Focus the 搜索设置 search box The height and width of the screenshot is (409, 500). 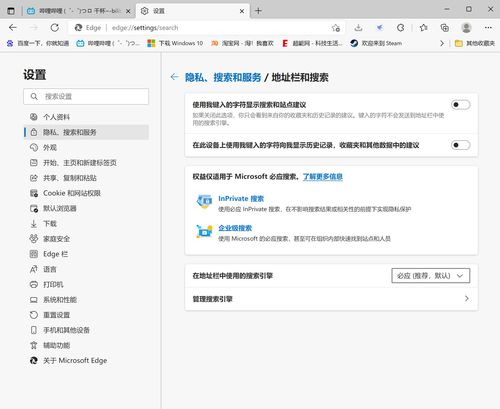coord(86,97)
